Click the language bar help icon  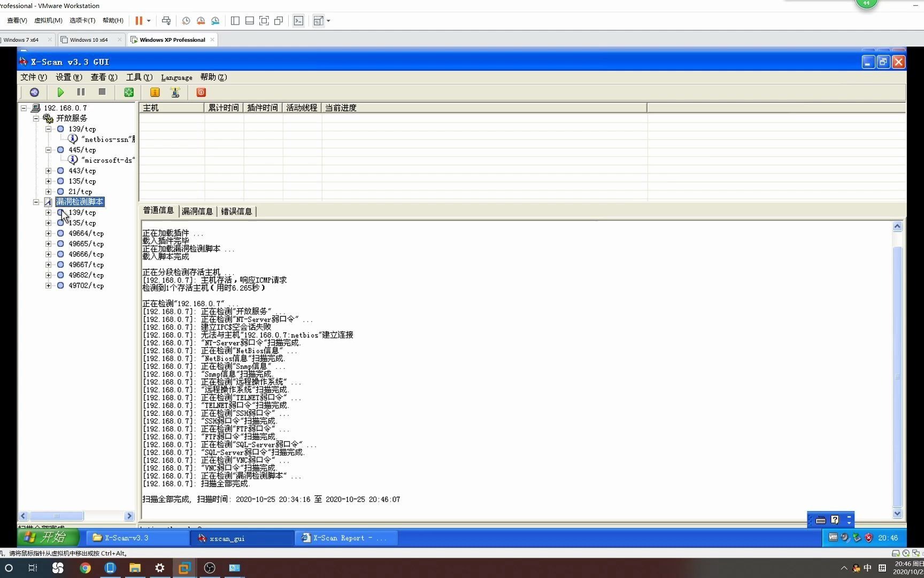click(835, 520)
